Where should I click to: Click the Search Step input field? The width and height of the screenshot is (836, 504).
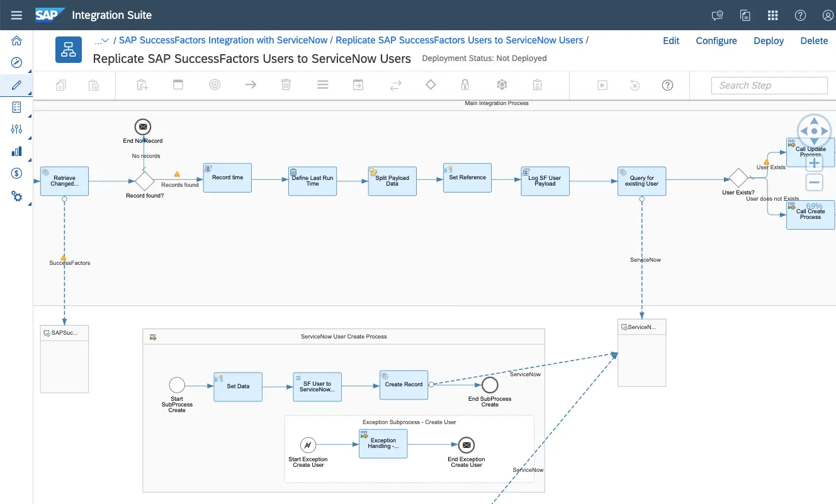[769, 86]
